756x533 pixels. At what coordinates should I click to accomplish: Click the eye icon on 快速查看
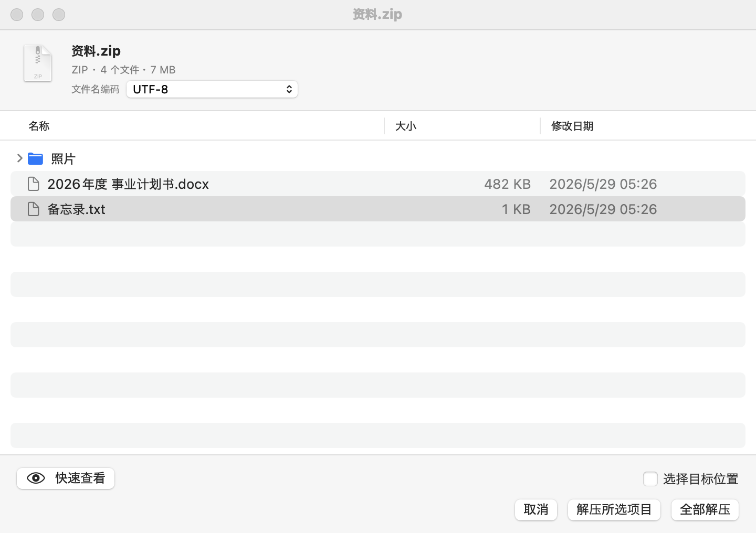(36, 478)
